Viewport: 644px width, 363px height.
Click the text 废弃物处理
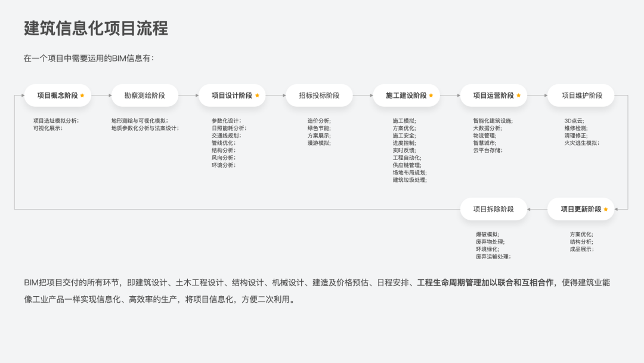click(x=489, y=242)
